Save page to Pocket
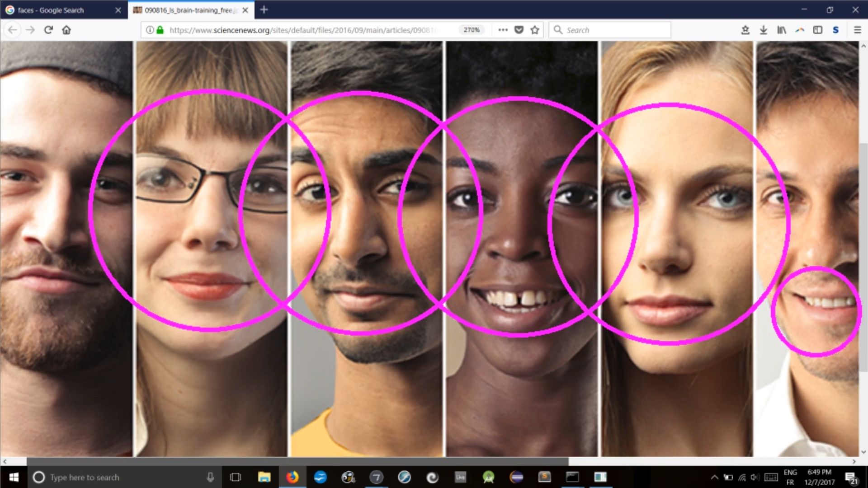868x488 pixels. click(519, 30)
